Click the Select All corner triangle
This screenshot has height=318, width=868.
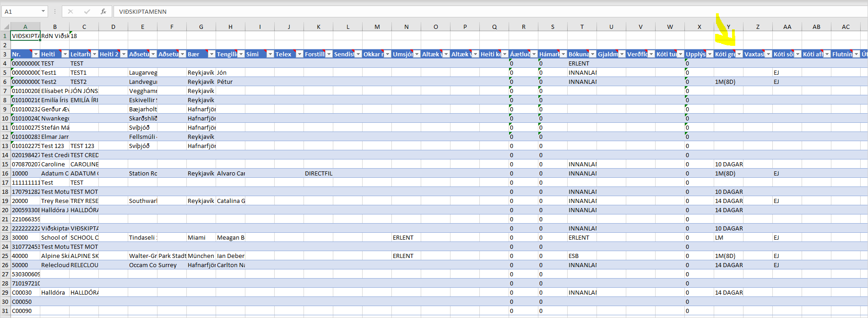(x=5, y=27)
